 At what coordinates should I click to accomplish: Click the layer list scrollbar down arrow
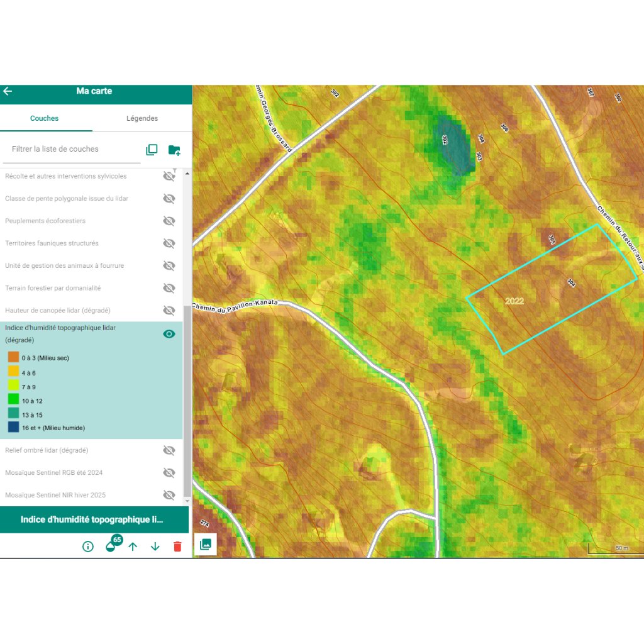pos(186,501)
